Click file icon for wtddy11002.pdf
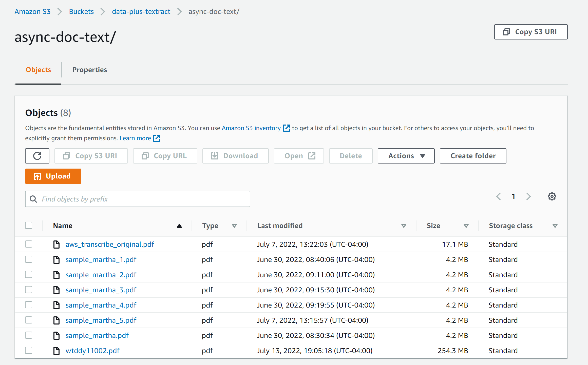This screenshot has height=365, width=588. (56, 351)
